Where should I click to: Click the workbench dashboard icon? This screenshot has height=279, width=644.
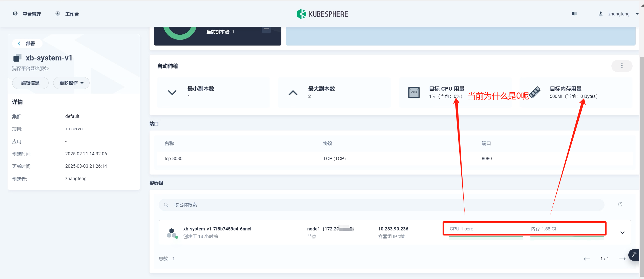(x=58, y=14)
